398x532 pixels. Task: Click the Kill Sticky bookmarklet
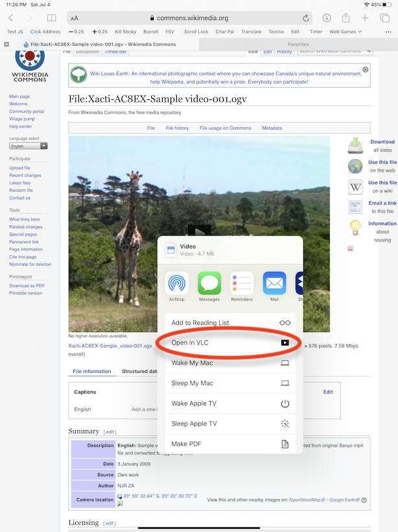pyautogui.click(x=126, y=32)
